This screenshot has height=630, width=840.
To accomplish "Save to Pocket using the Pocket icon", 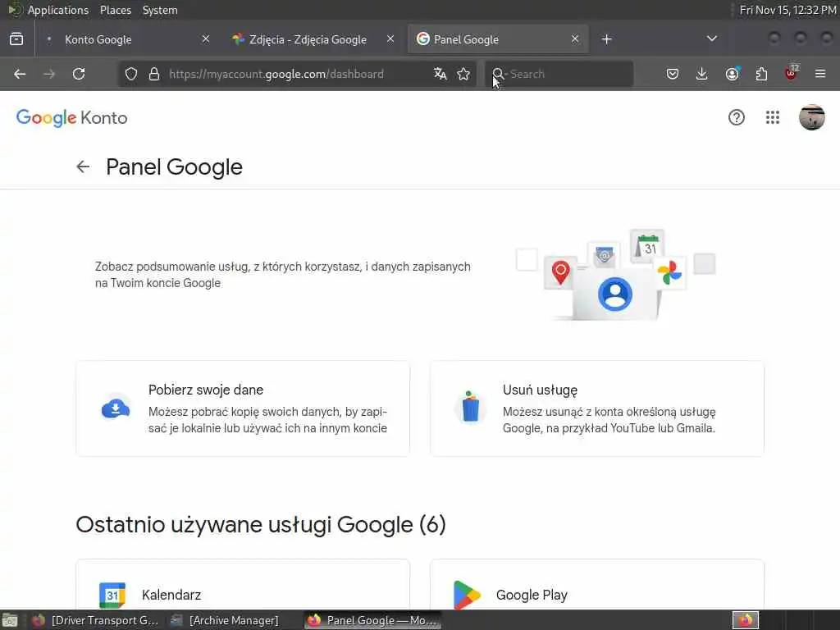I will [673, 74].
